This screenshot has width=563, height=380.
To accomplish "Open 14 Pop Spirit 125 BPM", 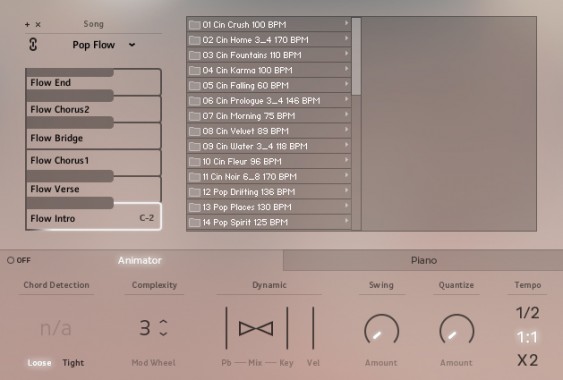I will point(269,222).
